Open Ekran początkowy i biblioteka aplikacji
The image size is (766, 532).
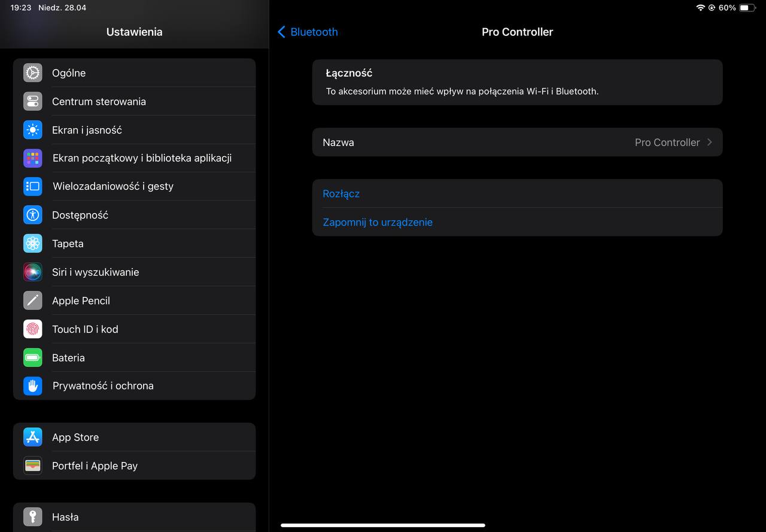134,158
